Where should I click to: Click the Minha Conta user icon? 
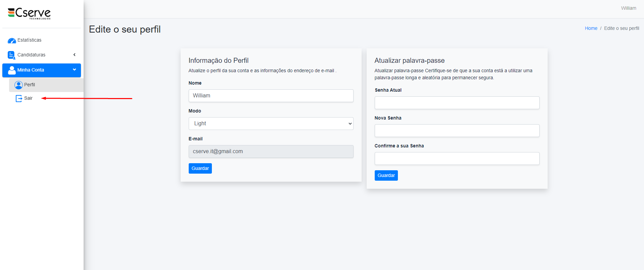click(x=12, y=70)
